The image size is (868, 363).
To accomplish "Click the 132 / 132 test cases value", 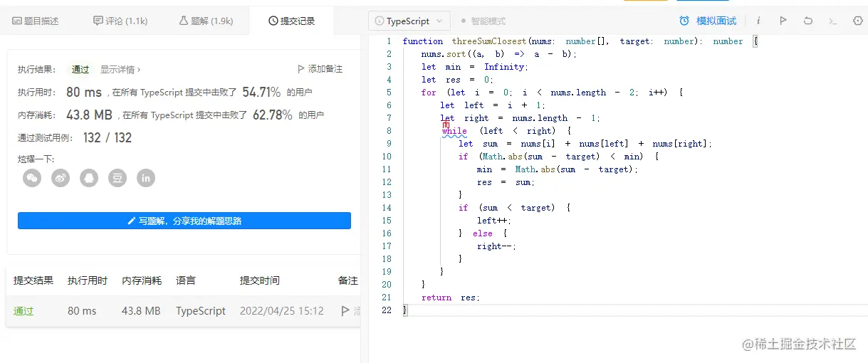I will 108,137.
